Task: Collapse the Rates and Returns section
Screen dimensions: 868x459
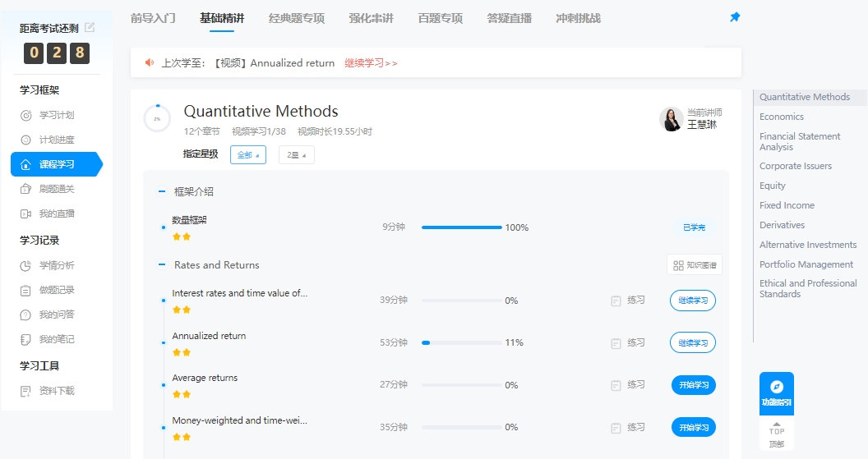Action: 162,265
